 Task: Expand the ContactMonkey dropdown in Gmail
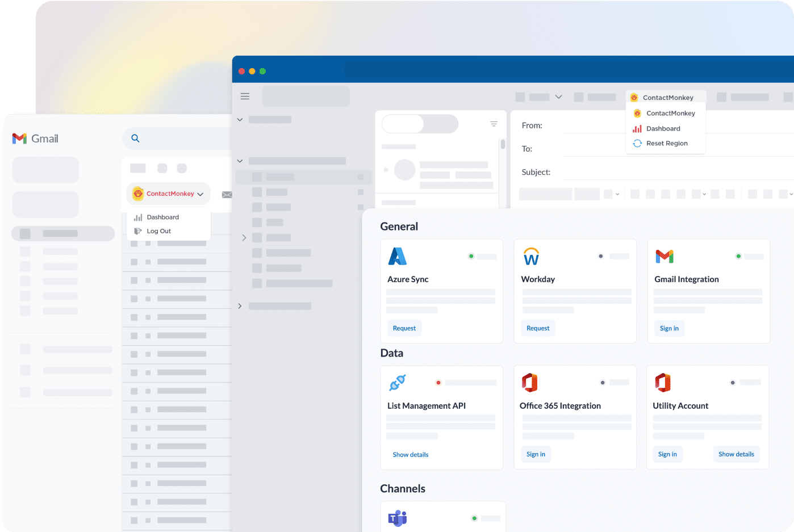point(168,194)
